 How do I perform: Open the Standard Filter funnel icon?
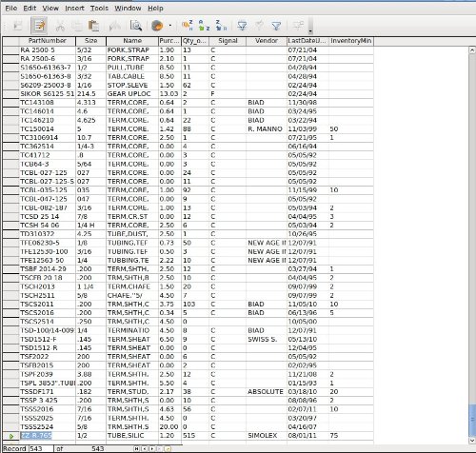pos(276,26)
